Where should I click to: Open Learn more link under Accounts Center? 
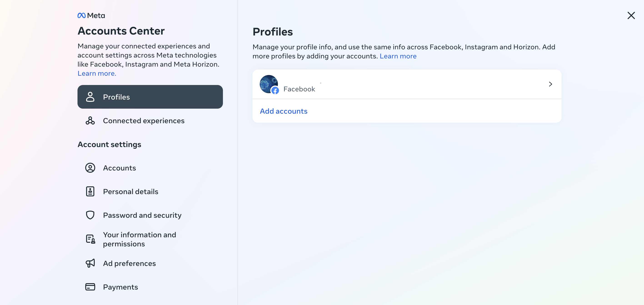pos(97,73)
